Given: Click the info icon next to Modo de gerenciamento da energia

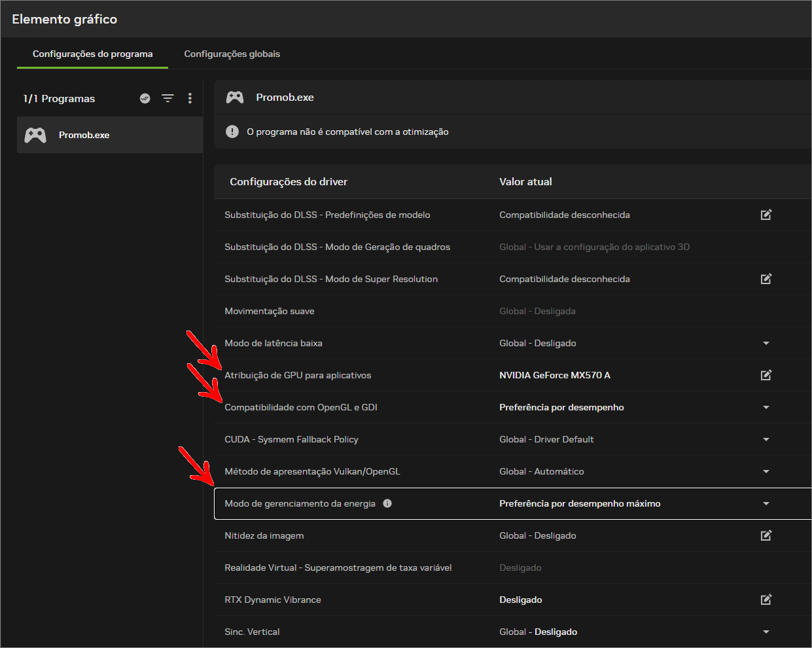Looking at the screenshot, I should click(387, 503).
